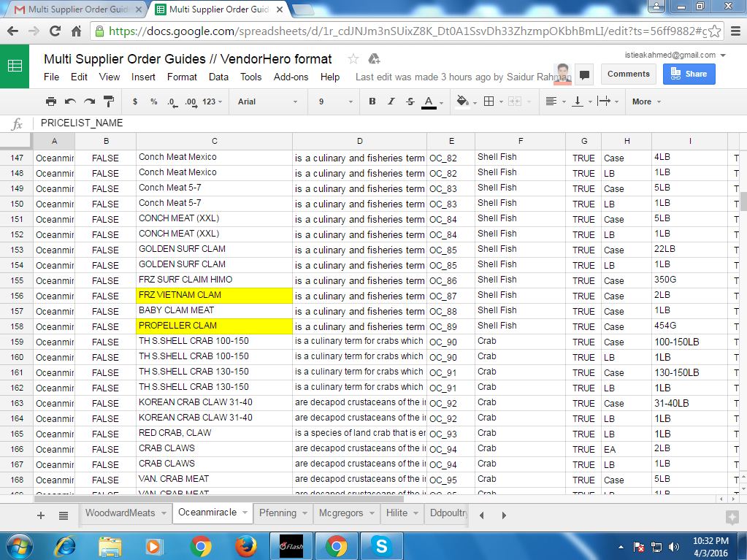
Task: Open the all sheets list
Action: 64,515
